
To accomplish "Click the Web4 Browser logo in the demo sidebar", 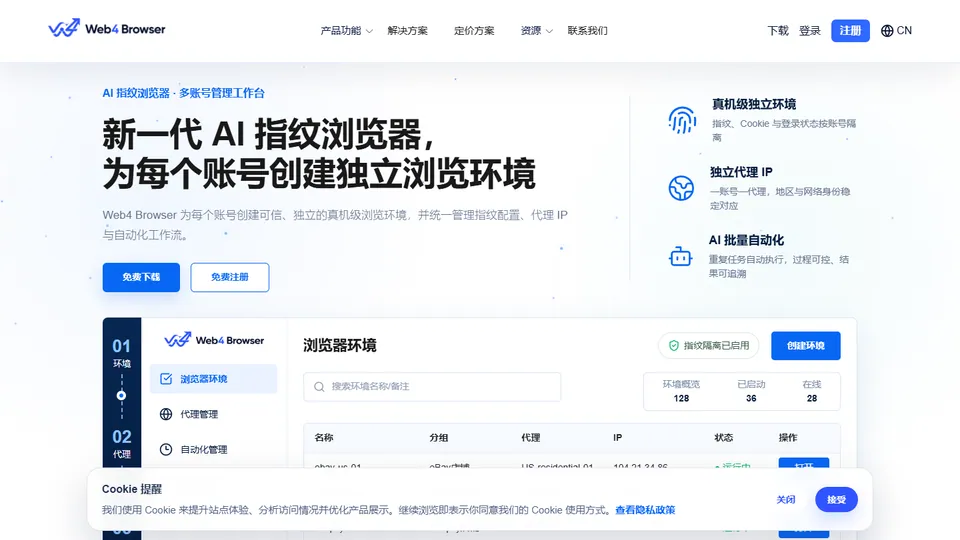I will coord(214,340).
